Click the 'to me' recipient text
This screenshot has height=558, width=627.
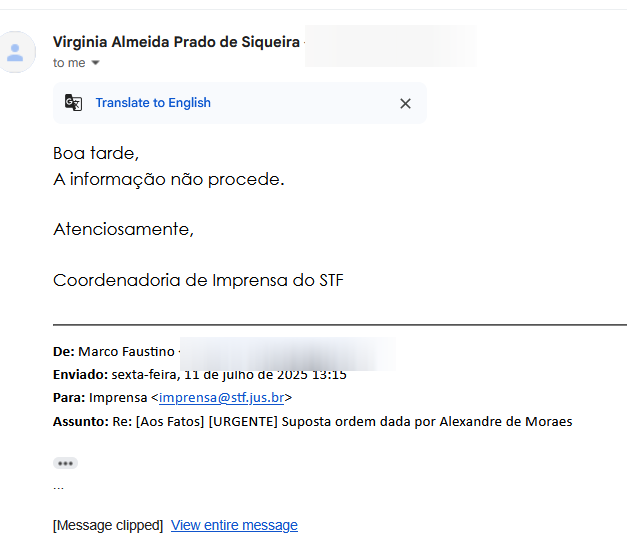(69, 63)
